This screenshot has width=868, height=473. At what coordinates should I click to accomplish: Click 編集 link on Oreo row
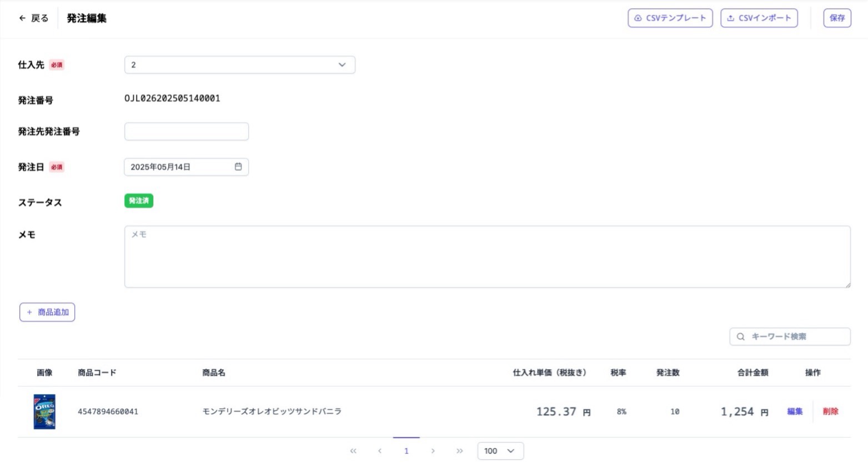click(795, 411)
